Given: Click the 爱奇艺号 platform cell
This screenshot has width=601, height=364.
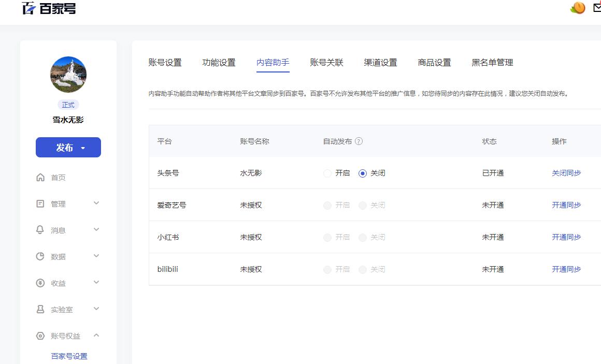Looking at the screenshot, I should (171, 206).
